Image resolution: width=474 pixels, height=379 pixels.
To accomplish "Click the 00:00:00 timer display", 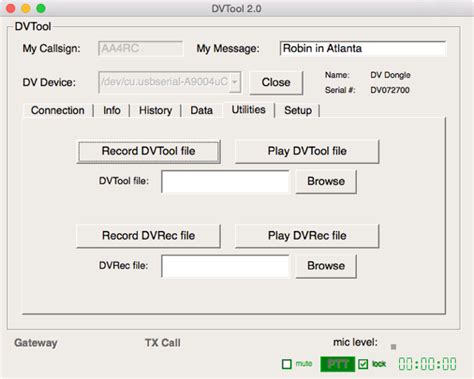I will 427,364.
